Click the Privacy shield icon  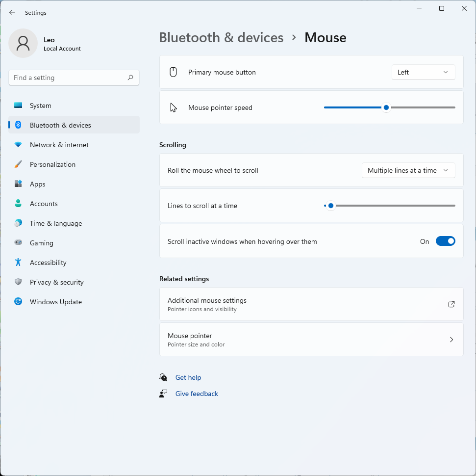[x=18, y=282]
